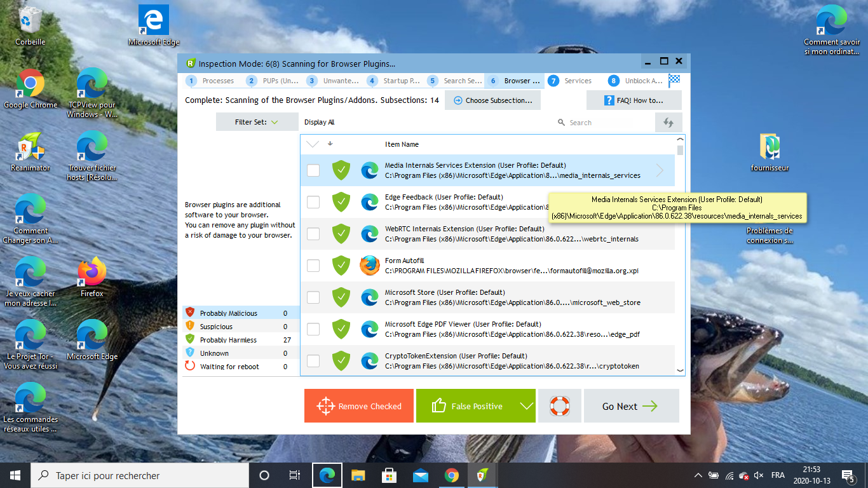Click the plugin list vertical scrollbar thumb
This screenshot has width=868, height=488.
tap(681, 150)
